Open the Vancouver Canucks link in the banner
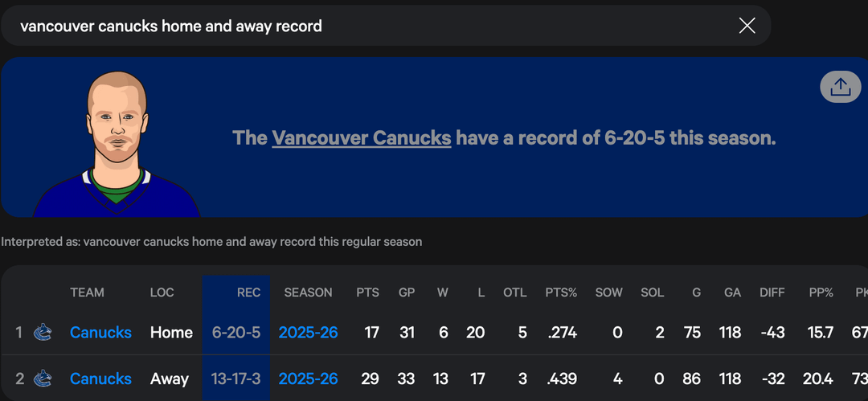Screen dimensions: 868x401 [x=362, y=137]
